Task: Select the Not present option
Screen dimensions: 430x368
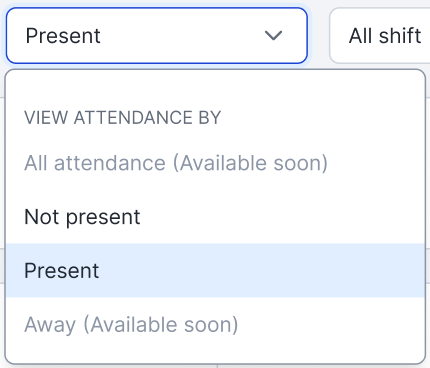Action: (215, 217)
